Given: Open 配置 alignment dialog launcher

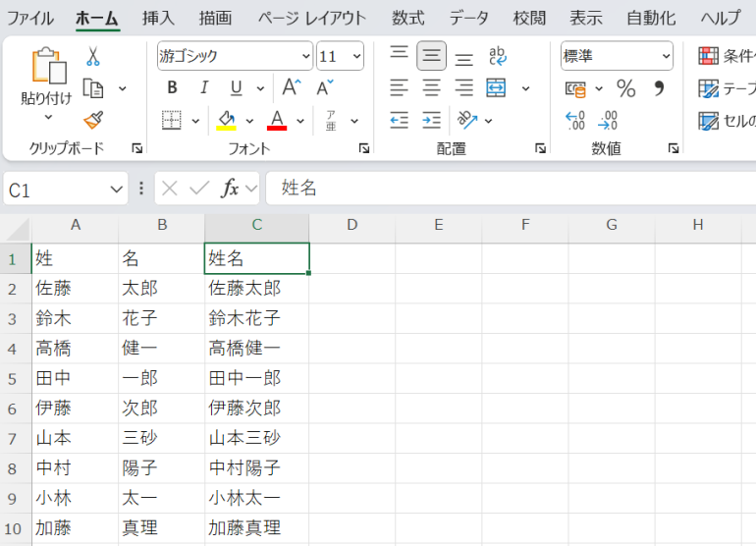Looking at the screenshot, I should coord(540,148).
